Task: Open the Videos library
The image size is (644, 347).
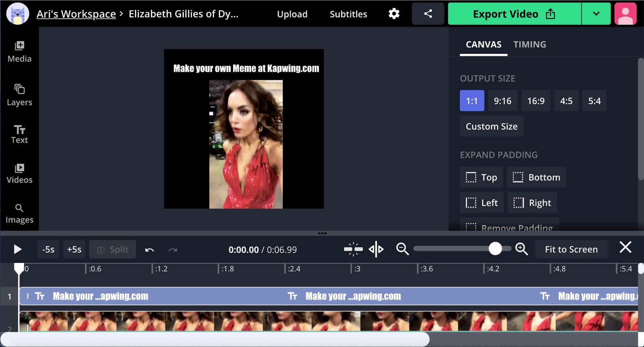Action: pyautogui.click(x=19, y=173)
